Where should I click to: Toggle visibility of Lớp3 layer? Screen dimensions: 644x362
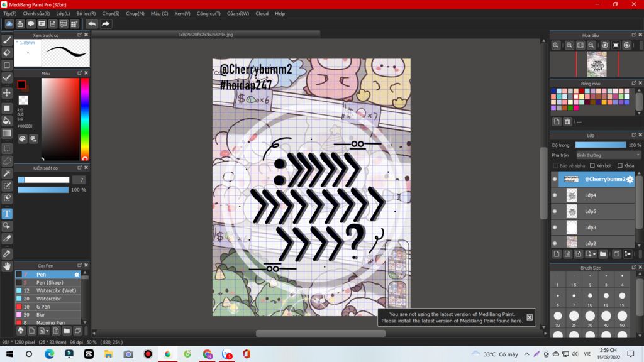coord(555,228)
